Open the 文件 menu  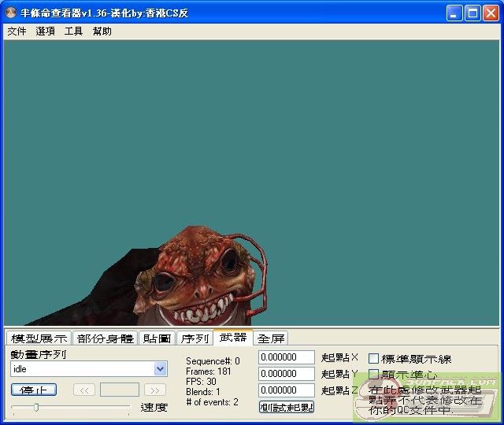click(x=17, y=31)
